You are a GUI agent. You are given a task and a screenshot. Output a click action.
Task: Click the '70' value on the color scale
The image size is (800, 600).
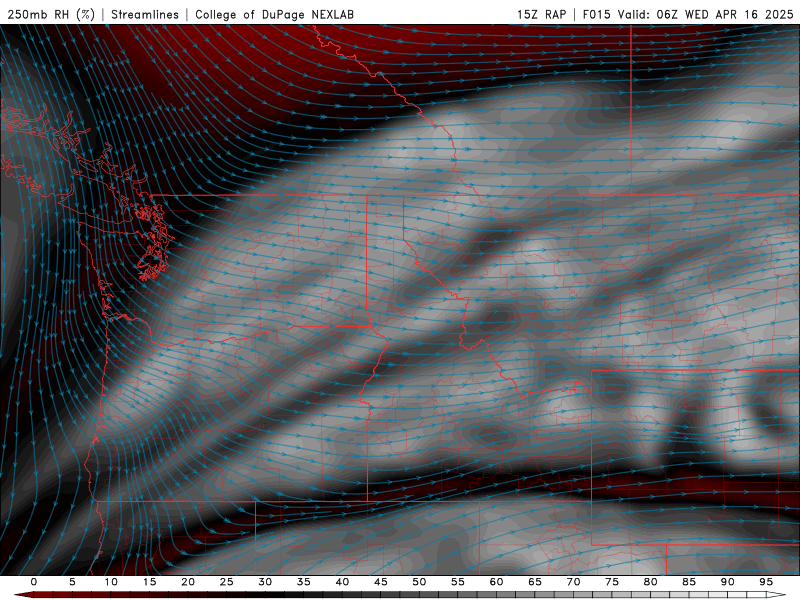[x=573, y=582]
